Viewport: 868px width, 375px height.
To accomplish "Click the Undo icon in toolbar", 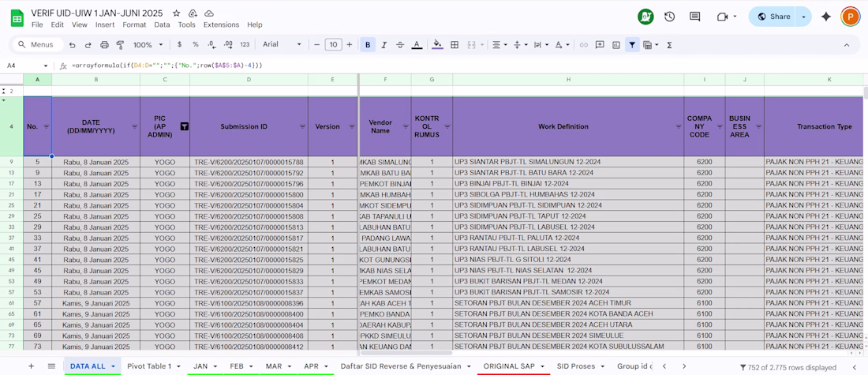I will point(73,45).
